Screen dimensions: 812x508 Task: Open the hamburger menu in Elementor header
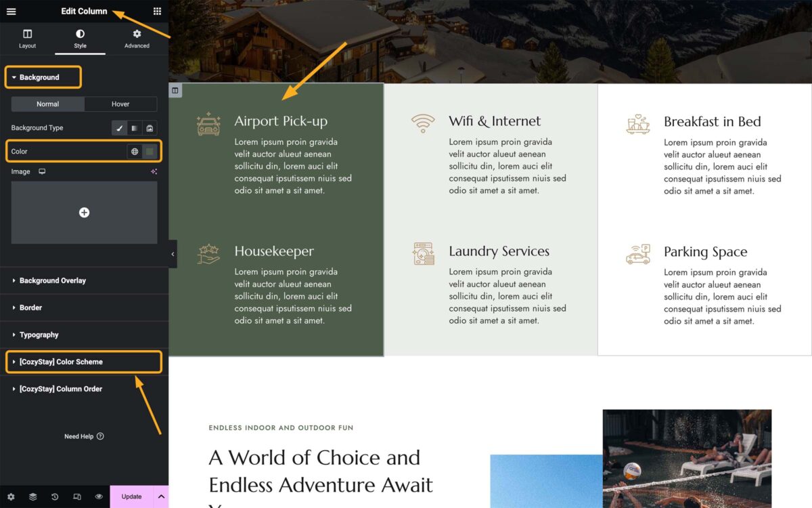11,11
